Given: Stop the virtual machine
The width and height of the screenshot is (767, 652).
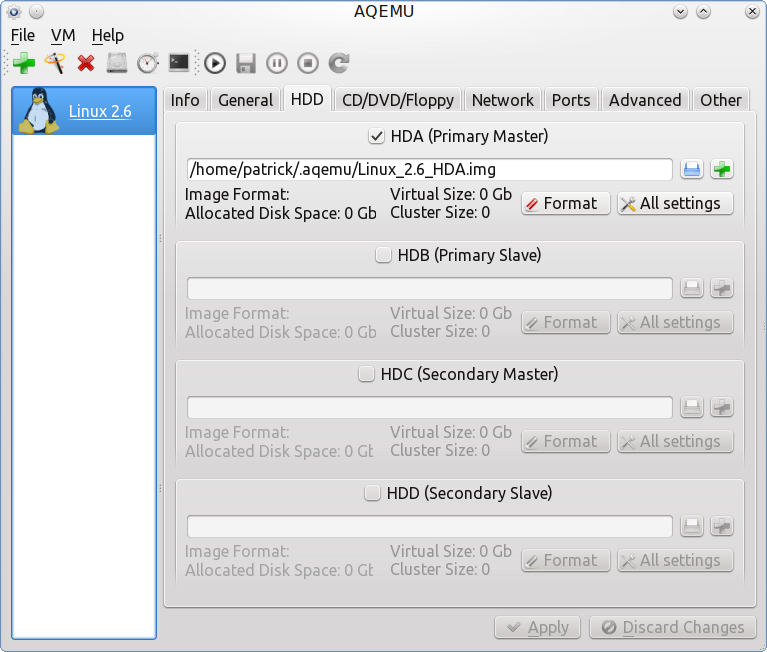Looking at the screenshot, I should pyautogui.click(x=308, y=63).
